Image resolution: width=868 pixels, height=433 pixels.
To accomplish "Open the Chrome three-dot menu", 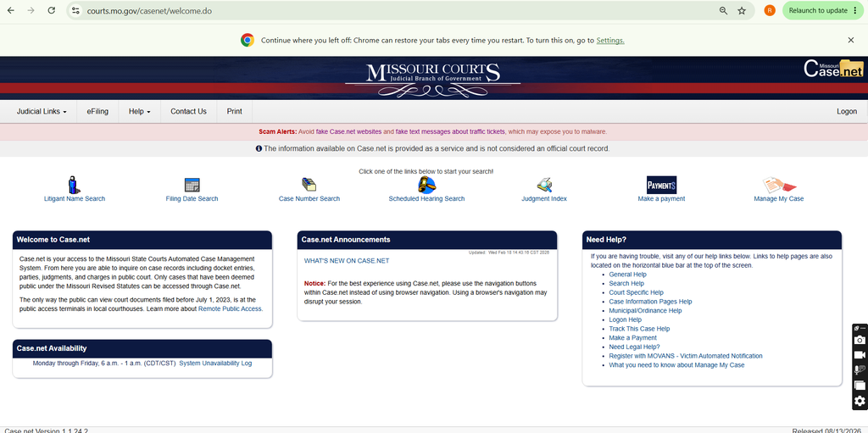I will (x=855, y=10).
